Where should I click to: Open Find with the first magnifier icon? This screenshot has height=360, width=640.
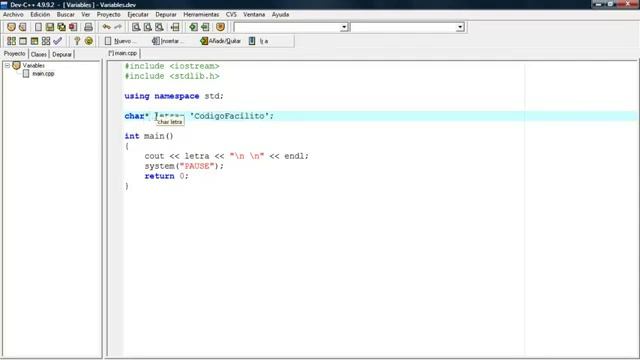136,27
